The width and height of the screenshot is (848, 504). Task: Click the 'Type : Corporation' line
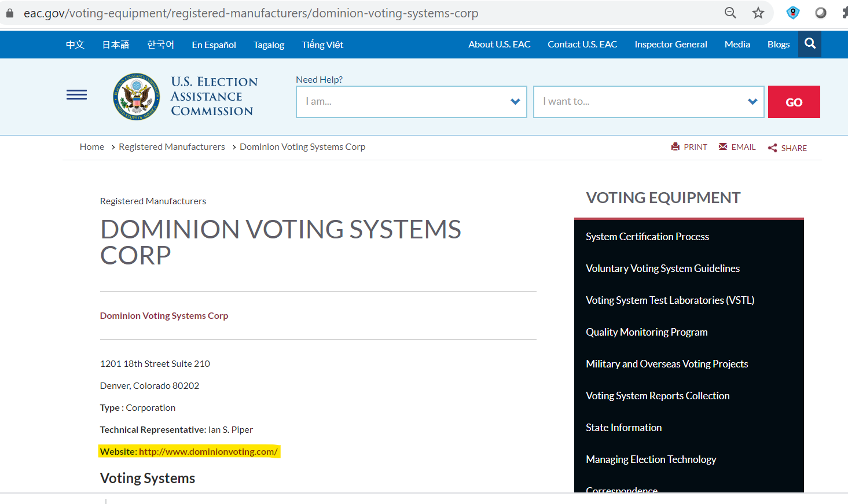coord(138,408)
